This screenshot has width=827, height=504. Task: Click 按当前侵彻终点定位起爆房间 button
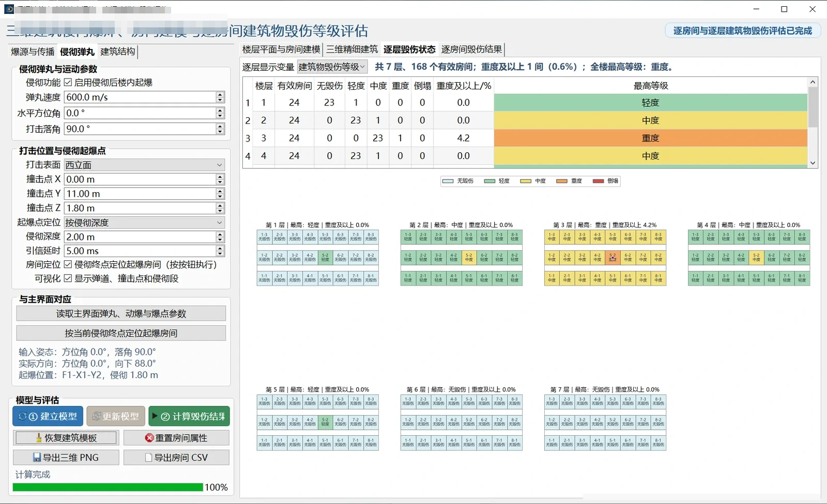click(x=121, y=333)
